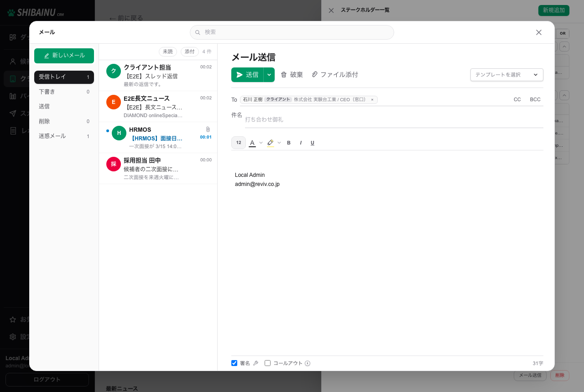This screenshot has width=584, height=392.
Task: Expand the text color options chevron
Action: (261, 143)
